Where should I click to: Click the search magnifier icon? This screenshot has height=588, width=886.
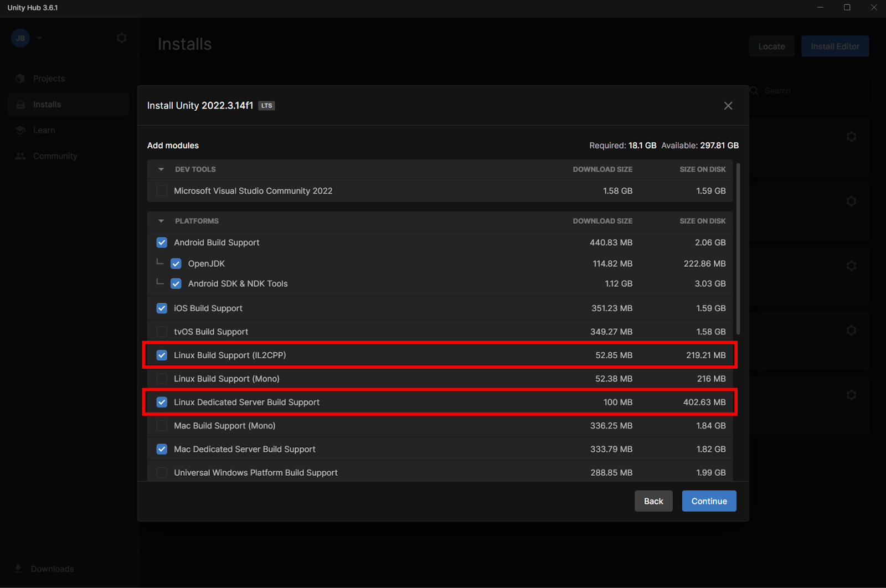click(x=754, y=91)
